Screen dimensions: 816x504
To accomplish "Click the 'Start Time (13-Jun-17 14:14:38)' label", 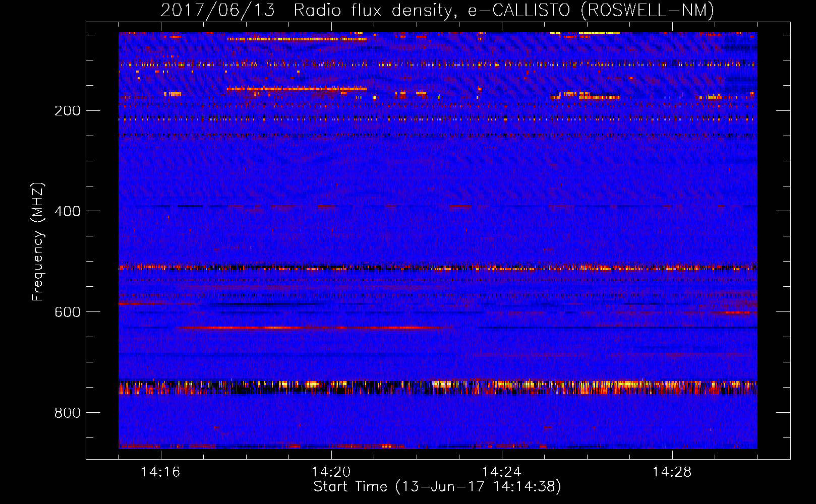I will (437, 487).
